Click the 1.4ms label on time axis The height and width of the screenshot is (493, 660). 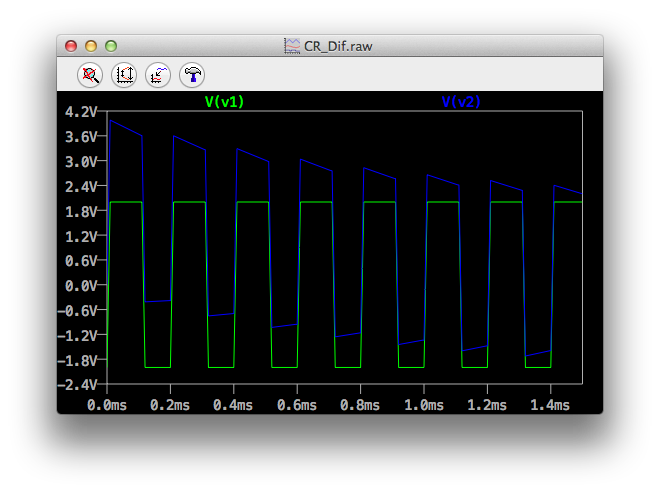[549, 405]
